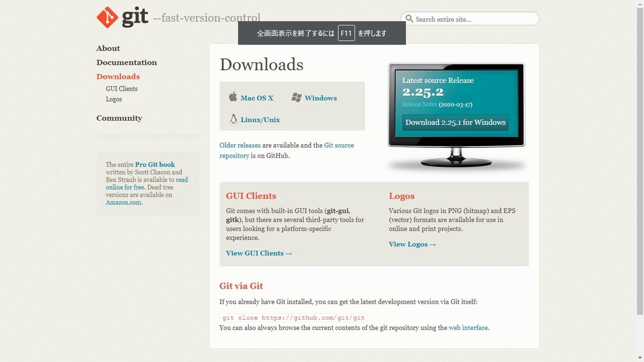Screen dimensions: 644x362
Task: Click the page vertical scrollbar
Action: [639, 161]
